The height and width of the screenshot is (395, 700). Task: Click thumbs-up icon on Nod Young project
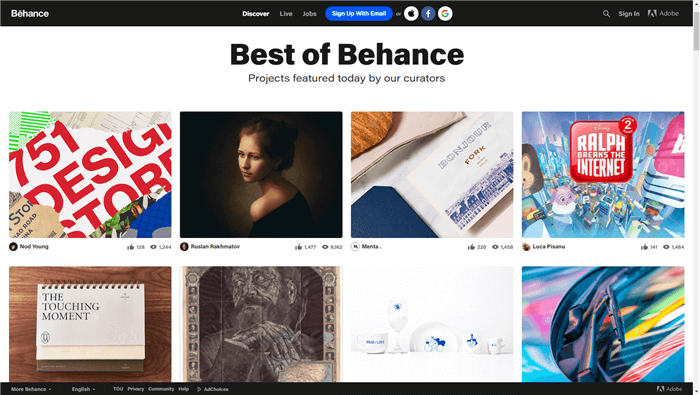tap(130, 247)
